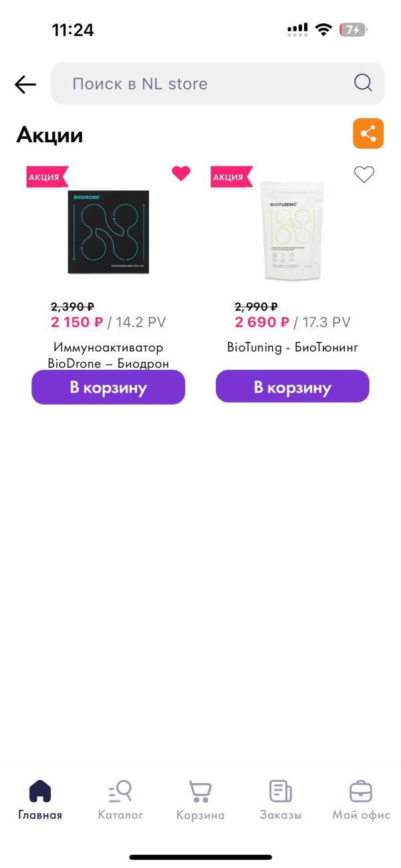Tap the back arrow icon
Screen dimensions: 401x868
pyautogui.click(x=25, y=84)
